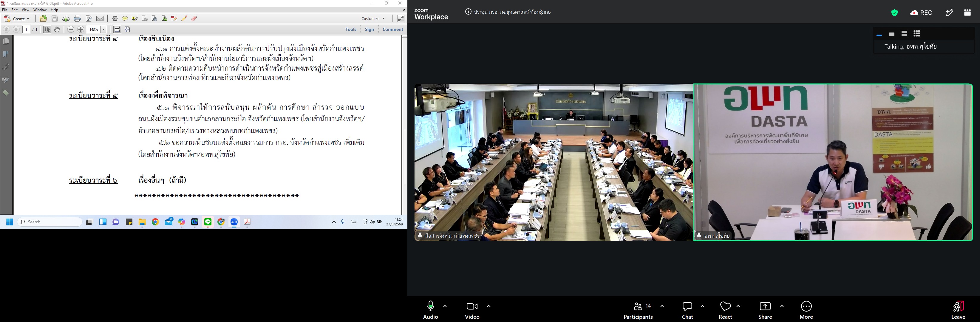Toggle microphone with Zoom Audio button
The width and height of the screenshot is (980, 322).
click(431, 310)
